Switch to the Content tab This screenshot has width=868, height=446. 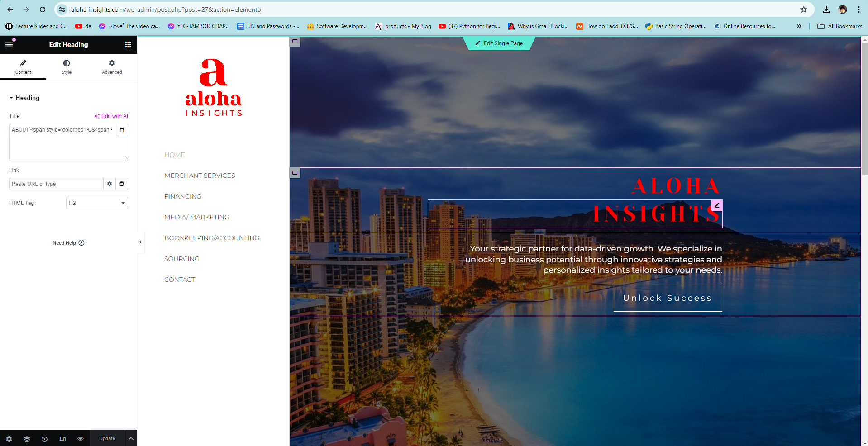click(x=23, y=66)
